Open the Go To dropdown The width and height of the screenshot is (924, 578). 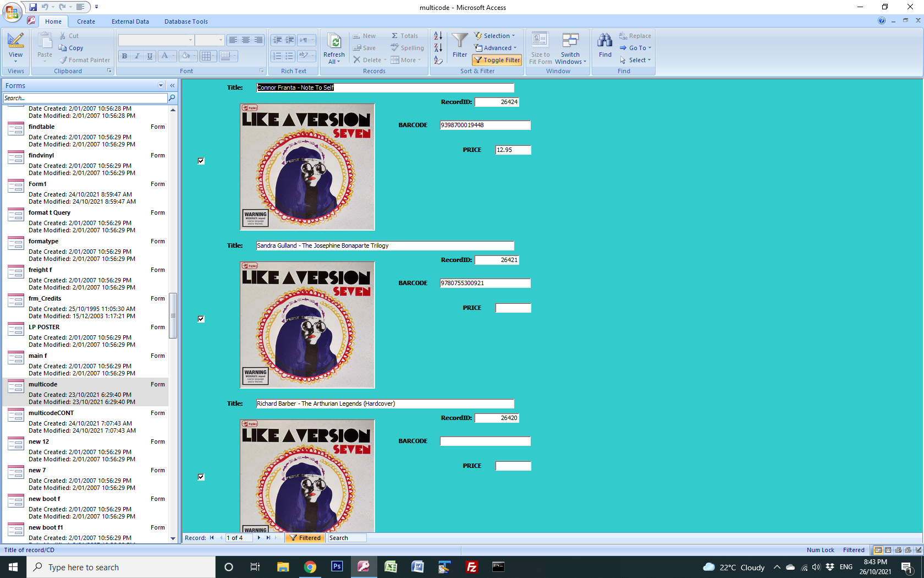pos(635,48)
